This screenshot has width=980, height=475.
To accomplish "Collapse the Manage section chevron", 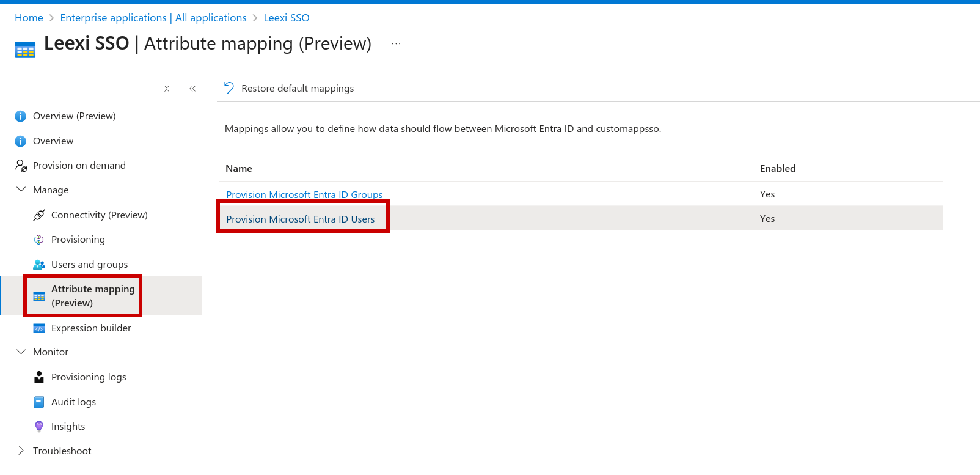I will (21, 190).
